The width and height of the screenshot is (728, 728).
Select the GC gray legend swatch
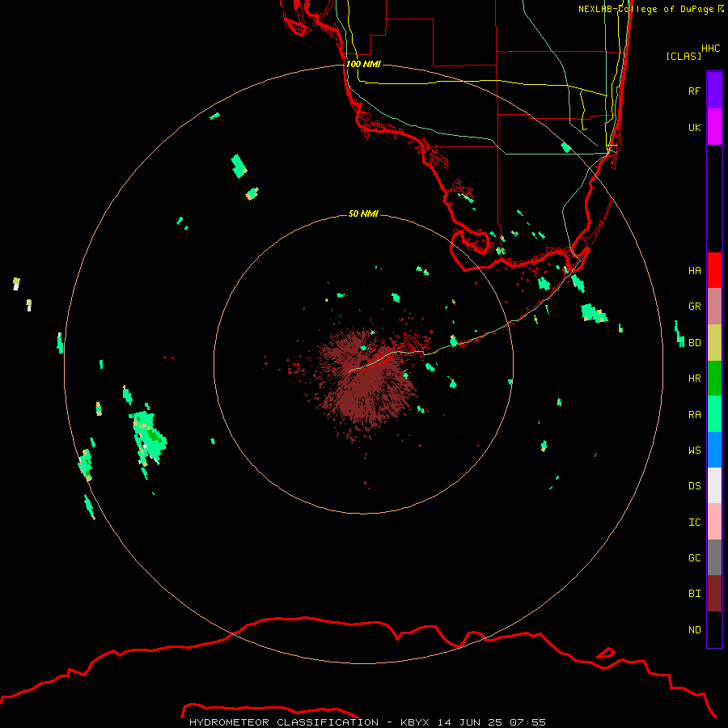[x=714, y=557]
